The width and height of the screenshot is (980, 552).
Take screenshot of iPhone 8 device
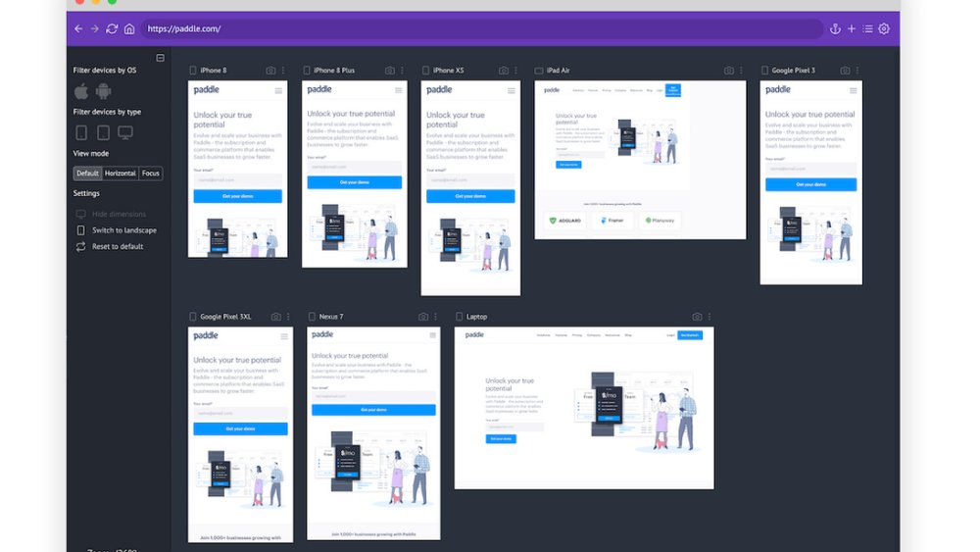point(270,71)
